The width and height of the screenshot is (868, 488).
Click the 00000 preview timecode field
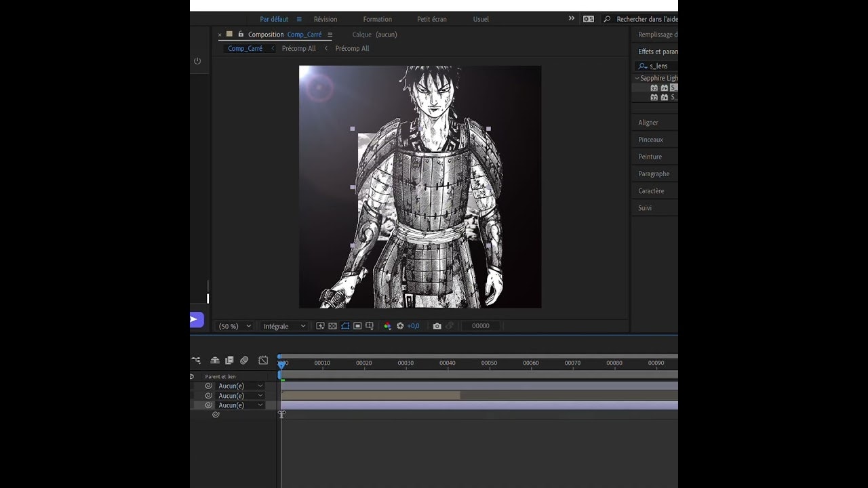coord(480,326)
